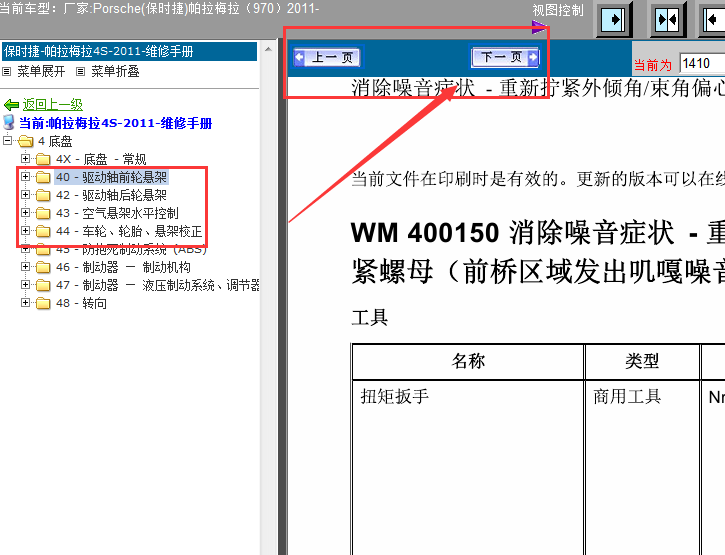The width and height of the screenshot is (725, 555).
Task: Go to previous page with 上一页 button
Action: point(326,57)
